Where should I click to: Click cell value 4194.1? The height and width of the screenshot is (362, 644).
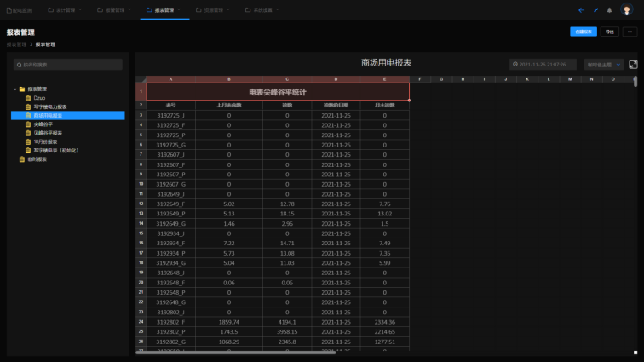pyautogui.click(x=287, y=322)
